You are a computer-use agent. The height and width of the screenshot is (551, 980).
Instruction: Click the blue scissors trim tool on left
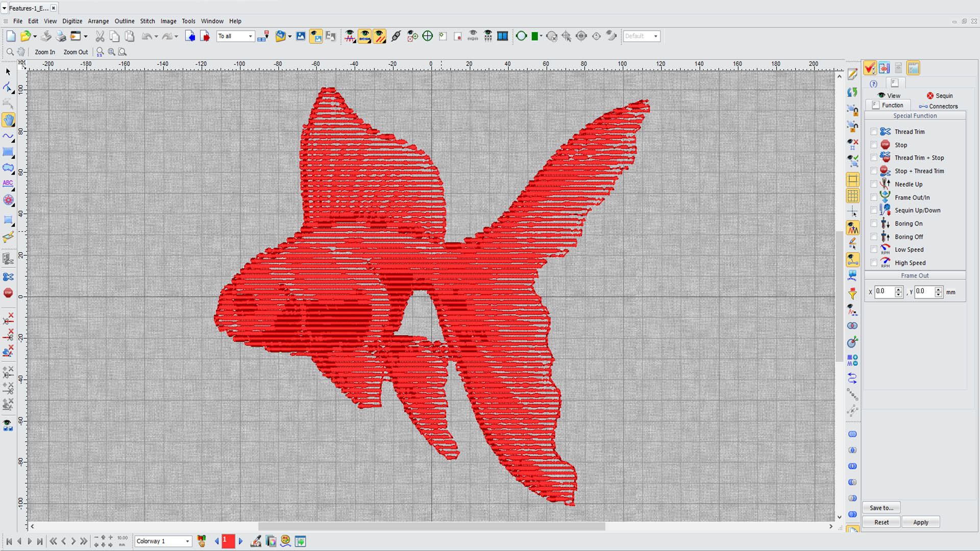(8, 277)
